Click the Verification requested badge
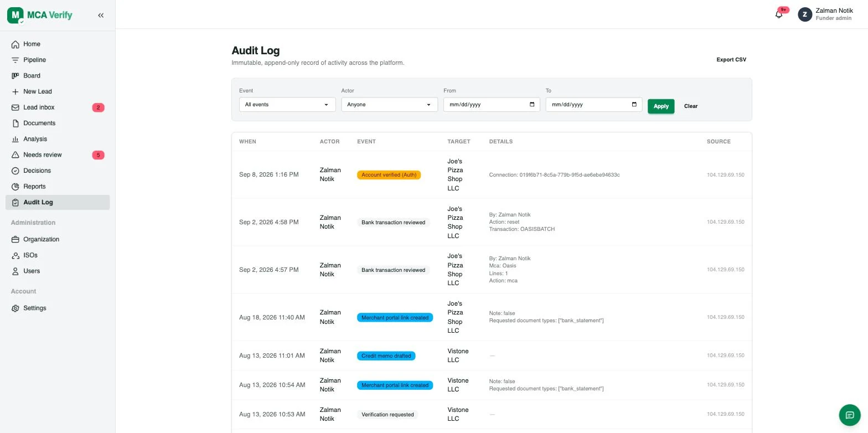The width and height of the screenshot is (868, 433). [x=387, y=415]
